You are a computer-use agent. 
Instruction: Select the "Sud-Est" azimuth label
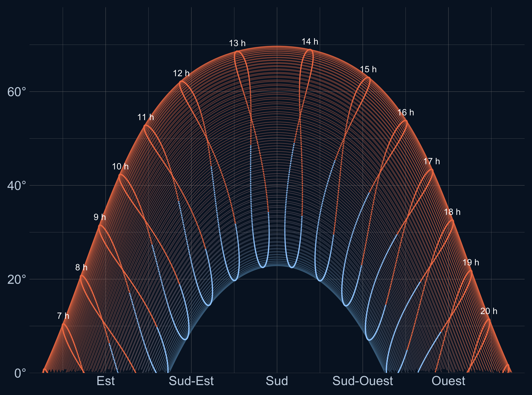(x=191, y=381)
